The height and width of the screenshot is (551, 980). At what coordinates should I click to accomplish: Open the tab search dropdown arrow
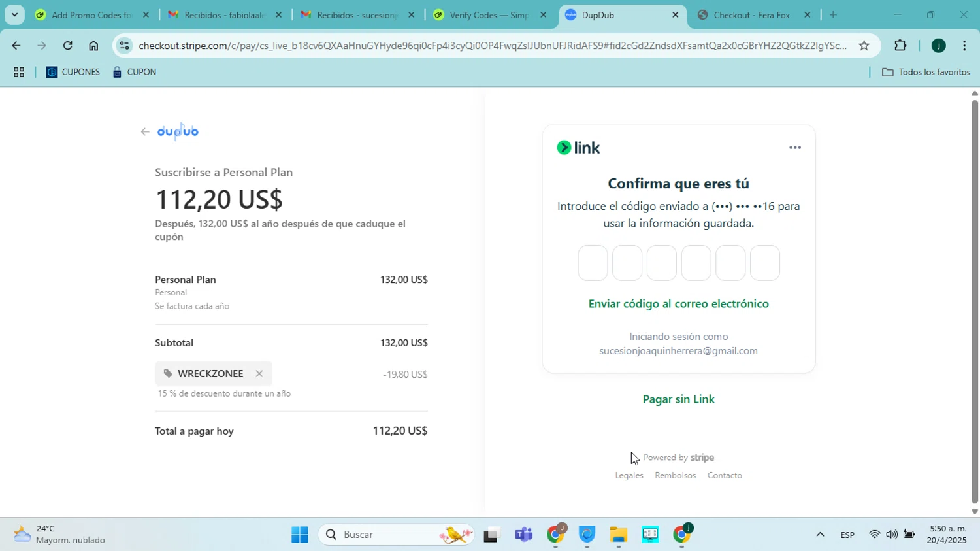click(14, 14)
